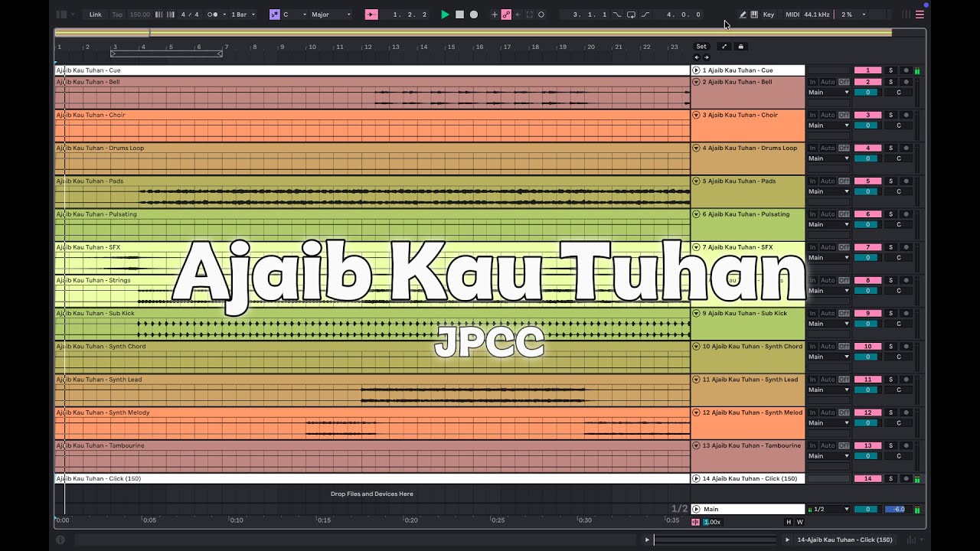
Task: Start playback with the green Play button
Action: (x=445, y=15)
